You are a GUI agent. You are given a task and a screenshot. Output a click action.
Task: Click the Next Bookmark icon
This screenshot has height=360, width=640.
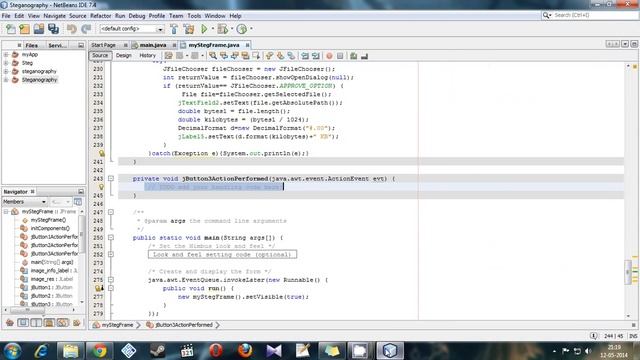point(280,56)
